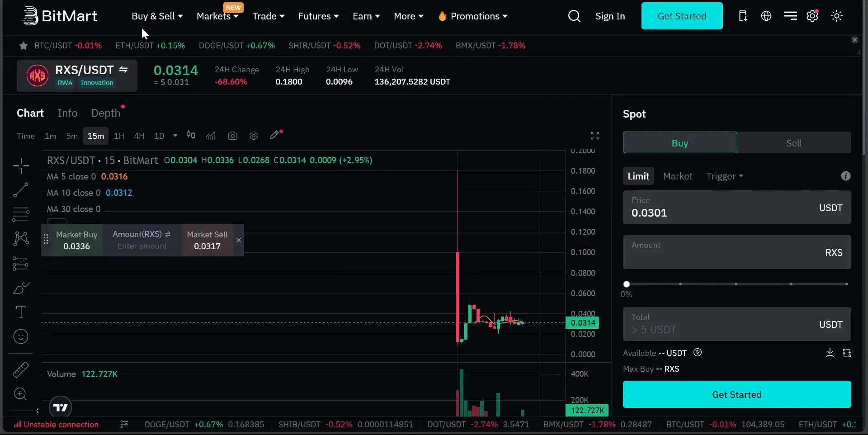Screen dimensions: 868x435
Task: Click Market Sell 0.0317 button
Action: 207,240
